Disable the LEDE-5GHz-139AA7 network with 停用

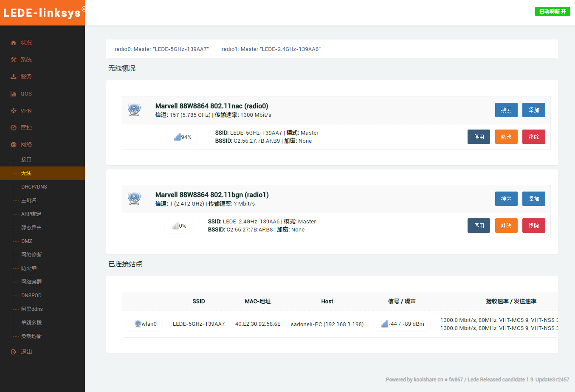click(479, 137)
